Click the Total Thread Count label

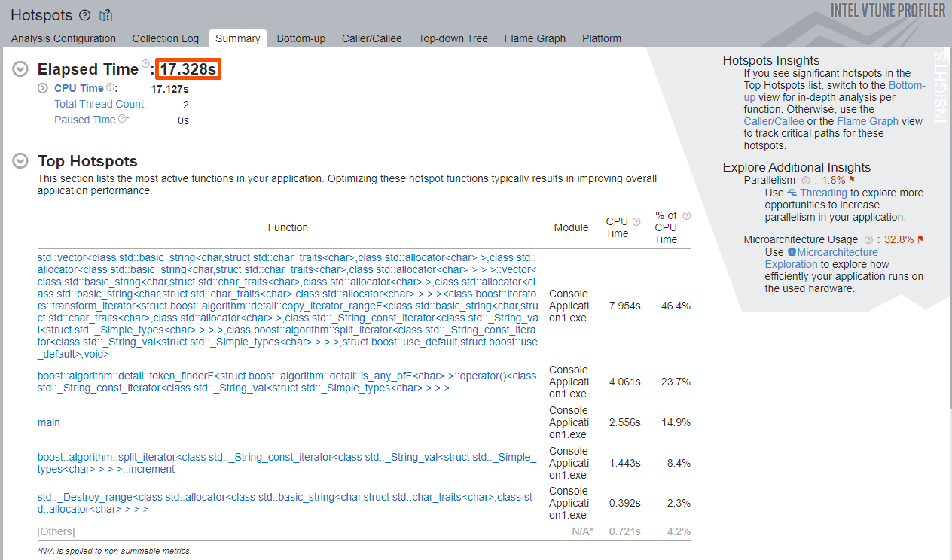[x=100, y=104]
